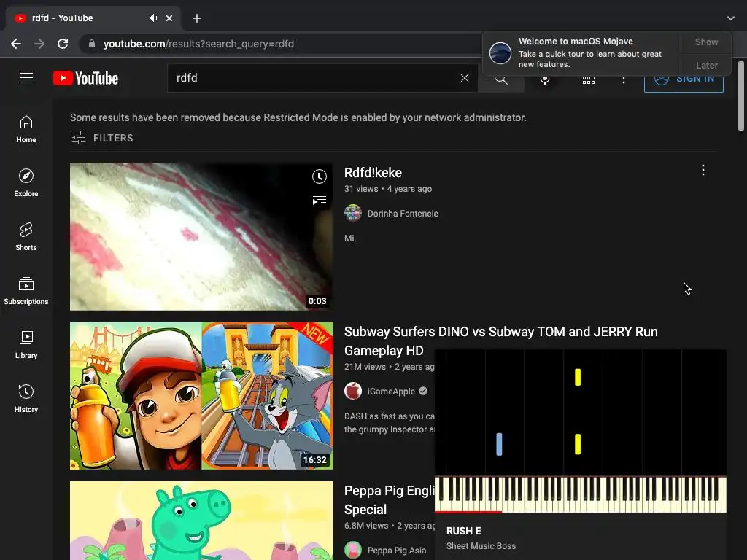Click the RUSH E miniplayer video
Viewport: 747px width, 560px height.
pos(581,431)
